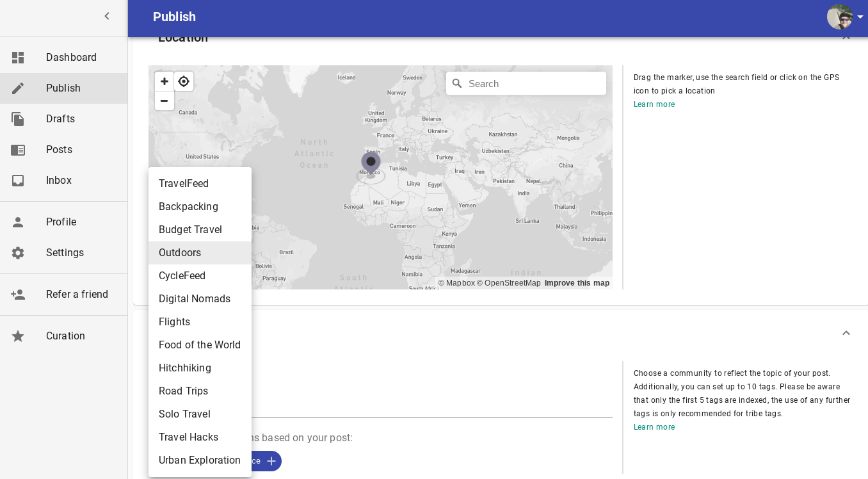Collapse the sidebar with chevron arrow
Screen dimensions: 868x479
pyautogui.click(x=107, y=17)
